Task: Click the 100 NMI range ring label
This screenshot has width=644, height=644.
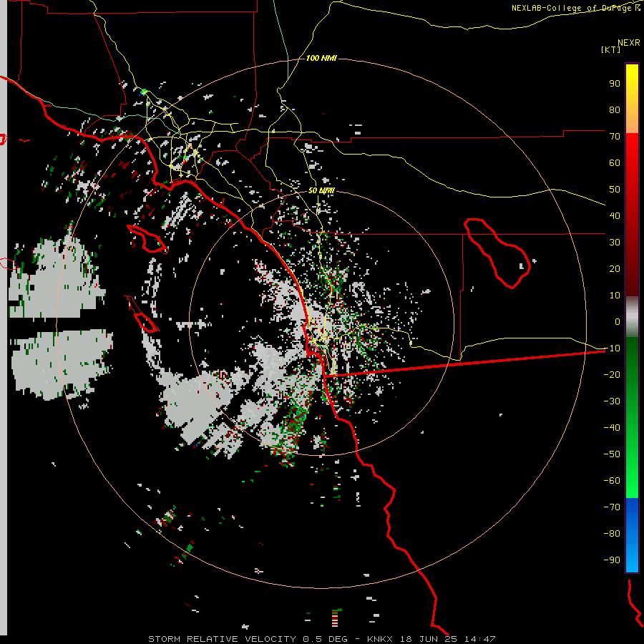Action: (321, 58)
